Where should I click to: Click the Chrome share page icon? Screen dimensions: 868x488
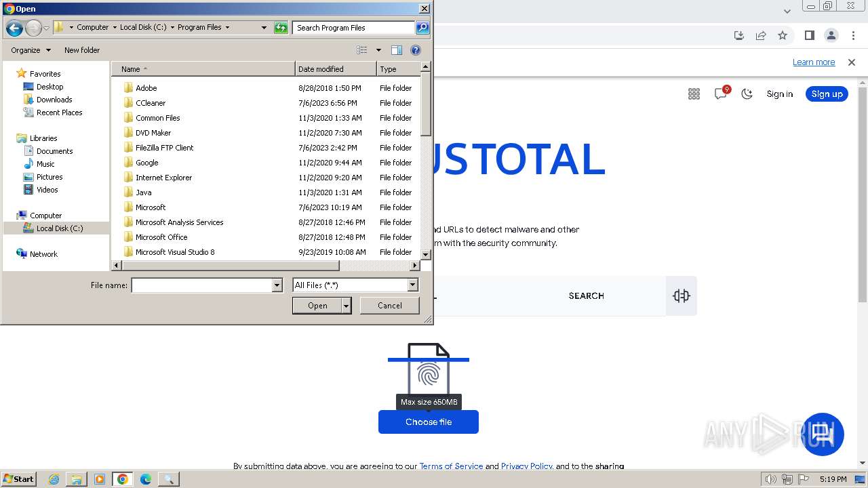point(761,35)
